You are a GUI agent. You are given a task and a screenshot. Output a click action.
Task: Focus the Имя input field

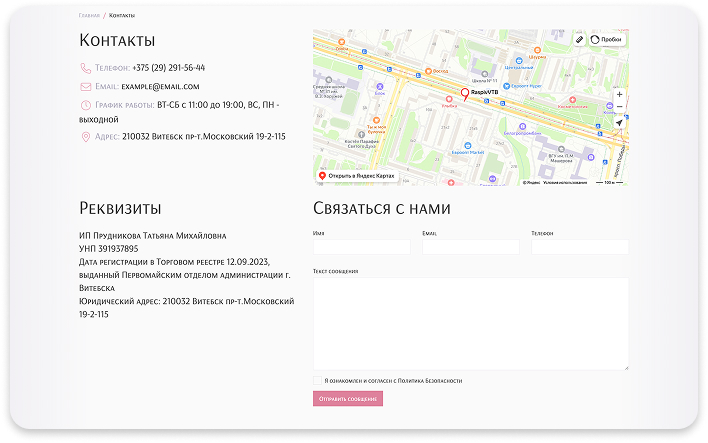click(x=361, y=247)
